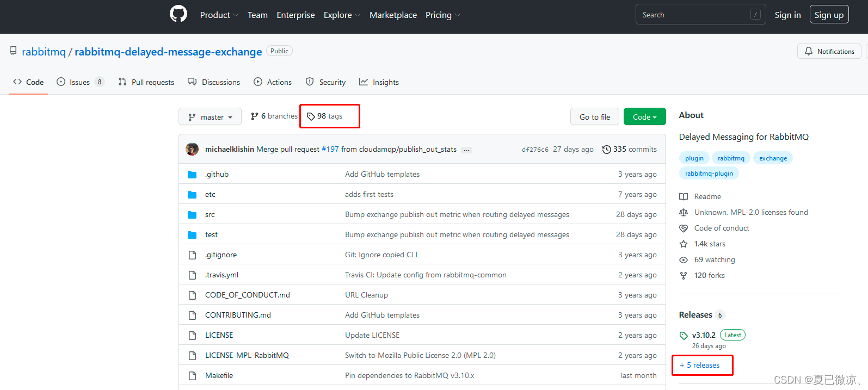
Task: Click the star icon next to 1.4k stars
Action: pos(684,244)
